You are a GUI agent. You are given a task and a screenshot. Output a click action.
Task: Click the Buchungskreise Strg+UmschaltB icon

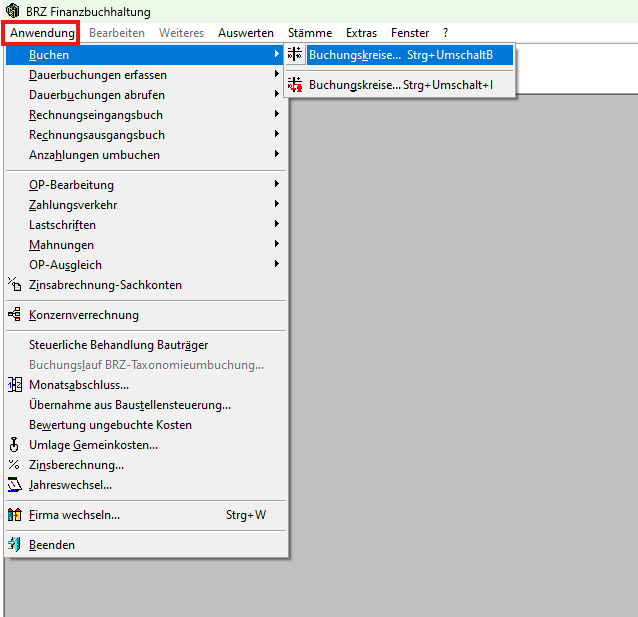coord(295,55)
